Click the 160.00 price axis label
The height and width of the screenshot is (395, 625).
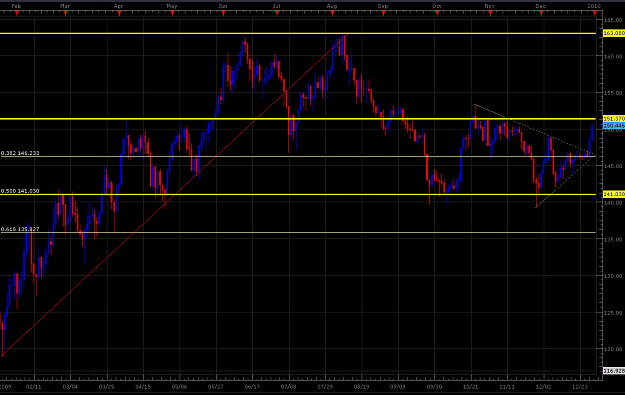click(613, 56)
